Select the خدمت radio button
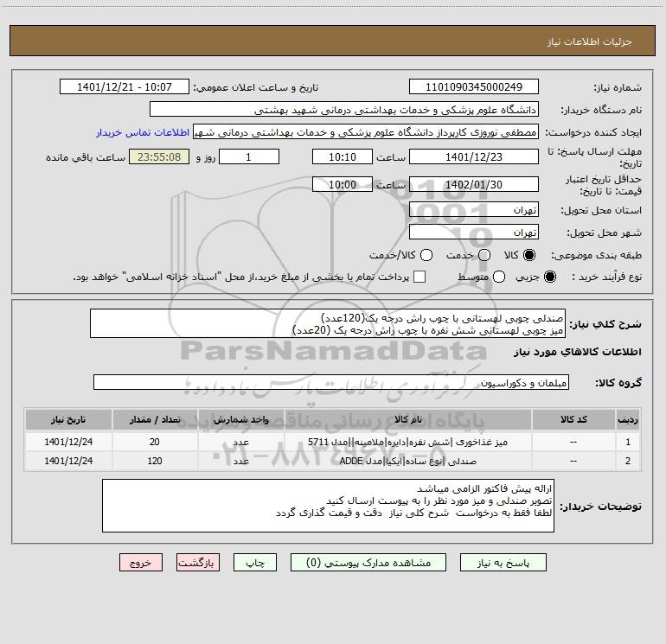666x644 pixels. pyautogui.click(x=484, y=255)
